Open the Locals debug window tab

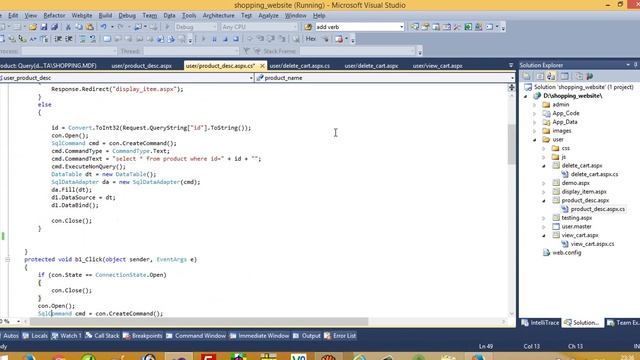(x=36, y=336)
